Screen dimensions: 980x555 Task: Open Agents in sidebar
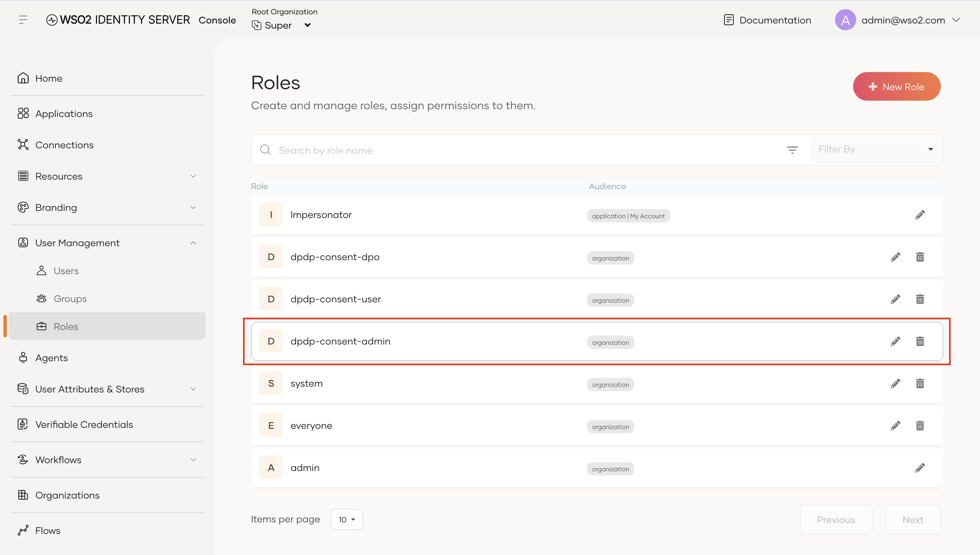(107, 357)
